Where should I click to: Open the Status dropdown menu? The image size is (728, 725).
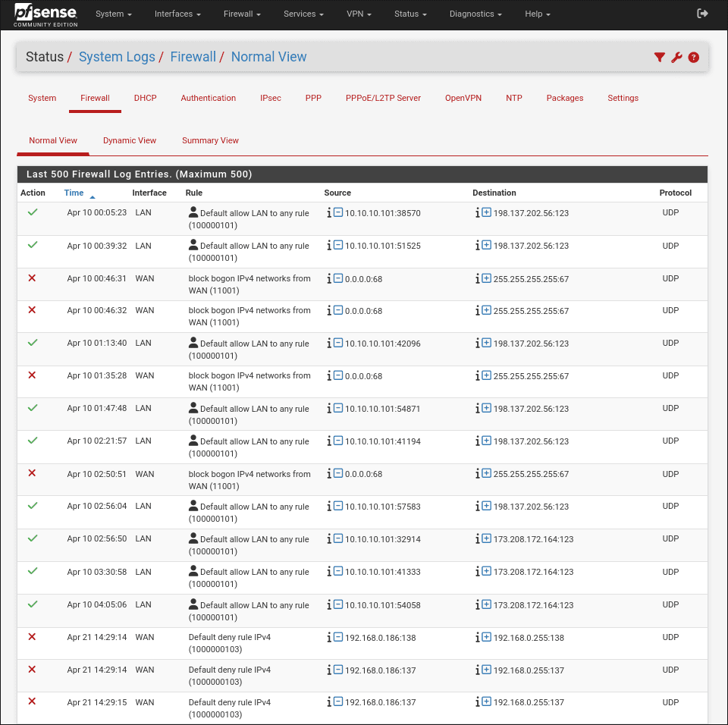tap(410, 14)
